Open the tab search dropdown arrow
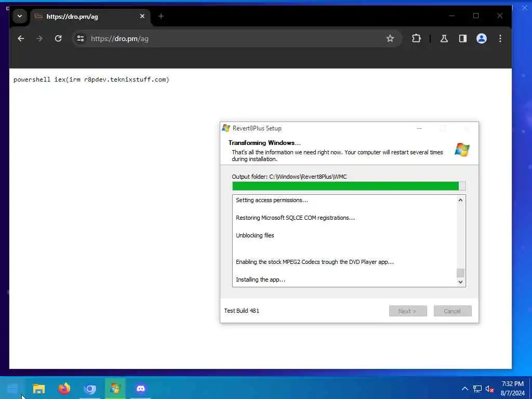This screenshot has width=532, height=399. pyautogui.click(x=20, y=16)
